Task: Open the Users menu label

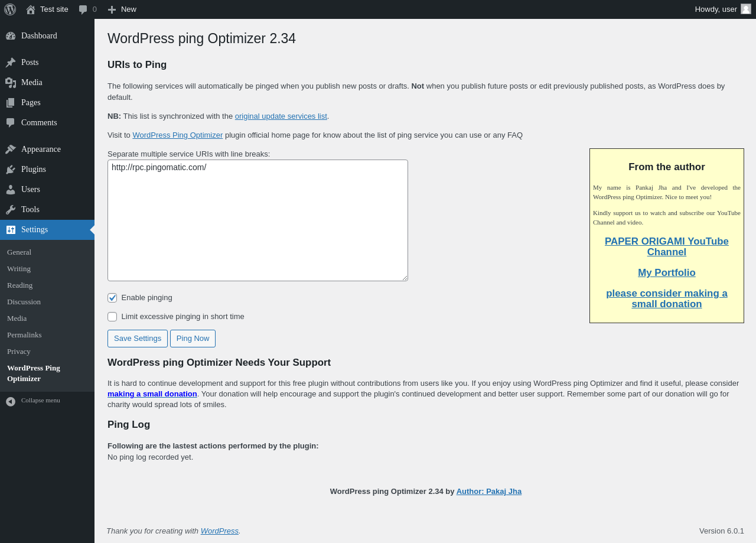Action: point(31,190)
